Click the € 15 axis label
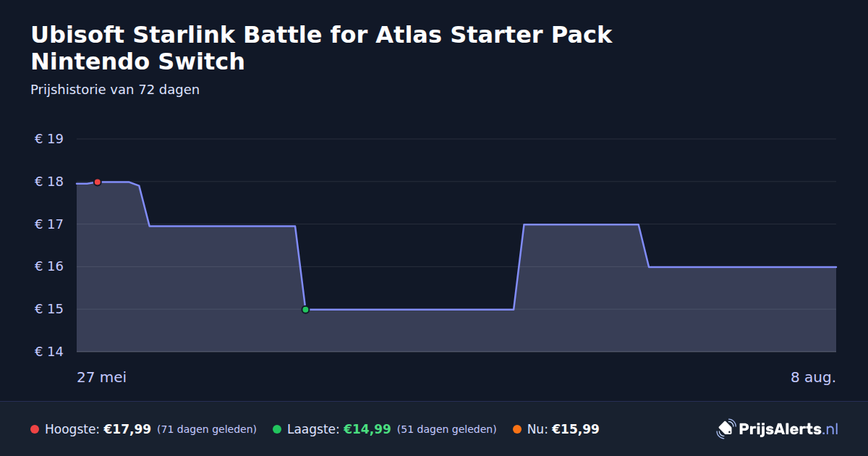 (x=49, y=310)
